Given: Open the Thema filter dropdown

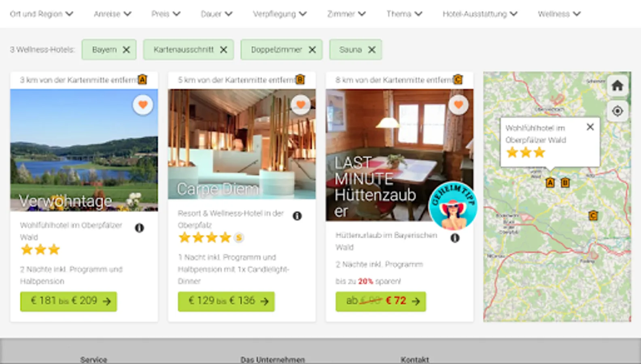Looking at the screenshot, I should tap(404, 14).
